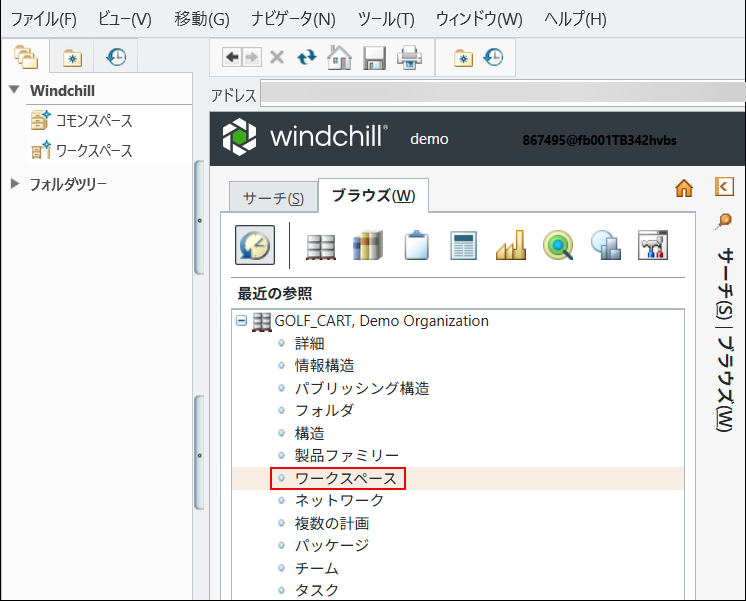
Task: Open the folder navigator tab icon
Action: pos(26,57)
